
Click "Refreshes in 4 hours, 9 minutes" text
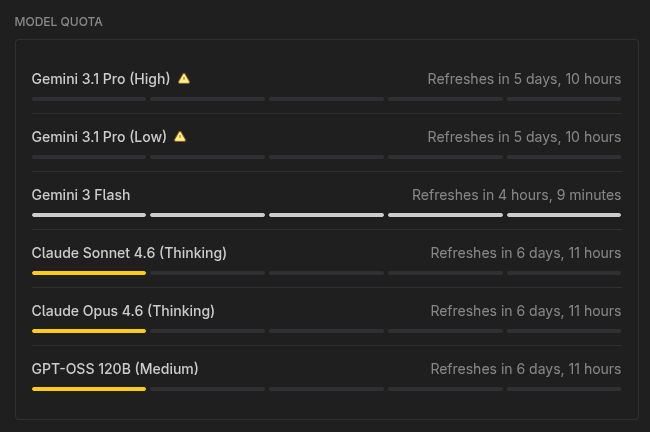pos(516,195)
